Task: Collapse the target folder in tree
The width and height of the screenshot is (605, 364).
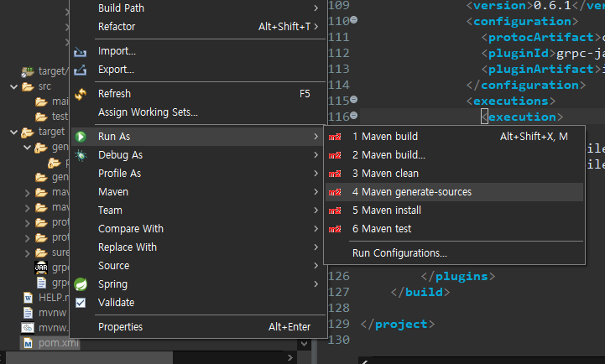Action: pos(14,132)
